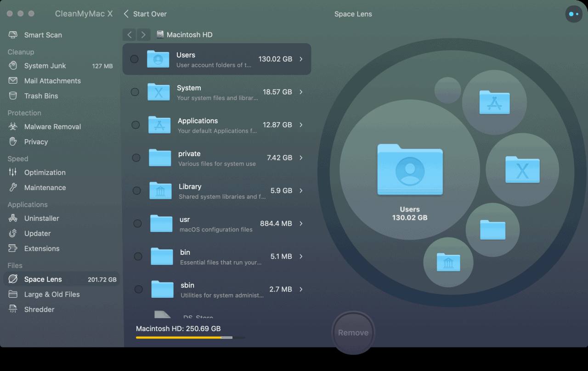588x371 pixels.
Task: Click the usr folder icon in list
Action: (x=161, y=224)
